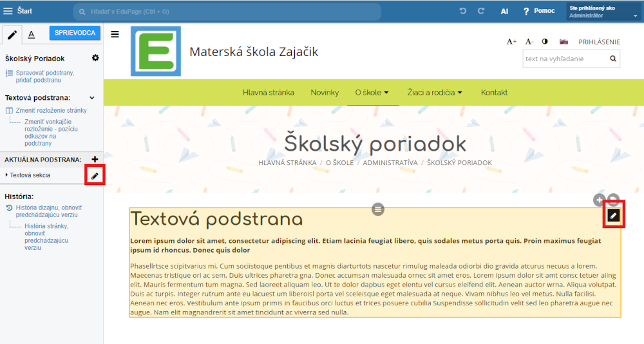Click the pencil edit icon beside Textová sekcia
Viewport: 644px width, 344px height.
coord(95,175)
